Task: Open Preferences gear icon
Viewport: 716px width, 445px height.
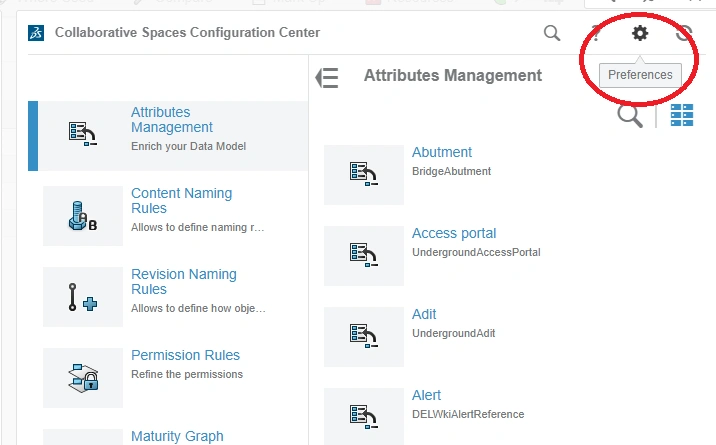Action: [x=640, y=33]
